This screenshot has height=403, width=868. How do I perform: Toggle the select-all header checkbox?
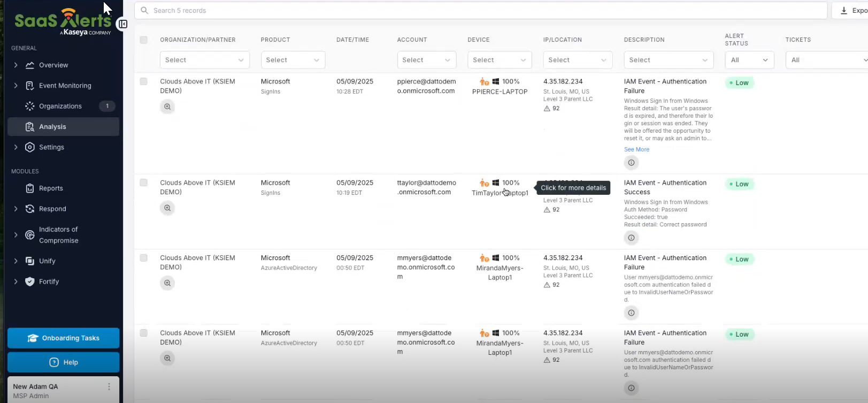(143, 40)
